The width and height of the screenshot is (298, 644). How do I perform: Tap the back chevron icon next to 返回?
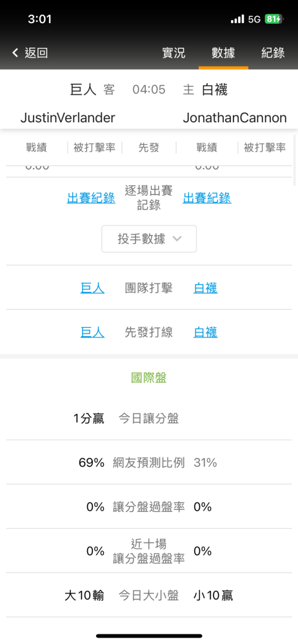(15, 53)
